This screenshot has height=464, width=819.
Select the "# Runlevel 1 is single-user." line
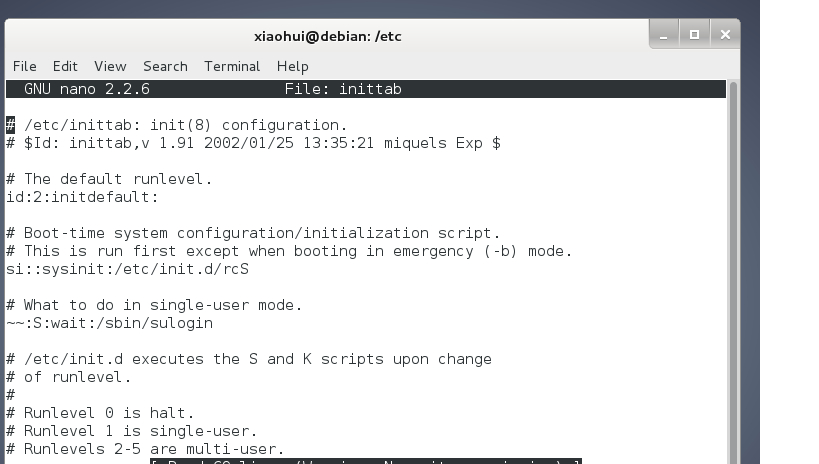pyautogui.click(x=127, y=431)
